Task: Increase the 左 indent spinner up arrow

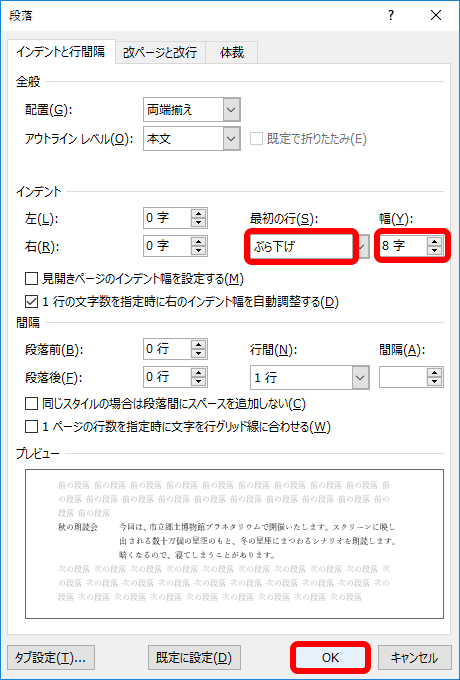Action: (x=199, y=213)
